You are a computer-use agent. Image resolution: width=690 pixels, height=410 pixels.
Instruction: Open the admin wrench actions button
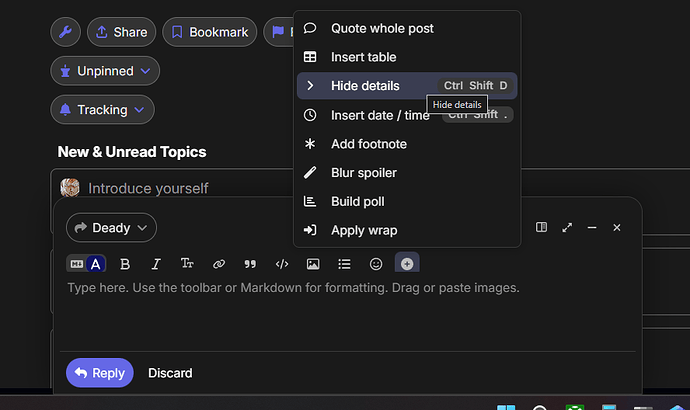click(x=65, y=32)
